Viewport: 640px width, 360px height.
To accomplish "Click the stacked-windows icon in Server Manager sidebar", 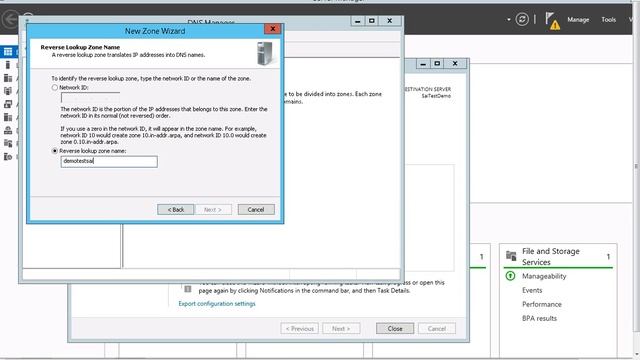I will [8, 104].
